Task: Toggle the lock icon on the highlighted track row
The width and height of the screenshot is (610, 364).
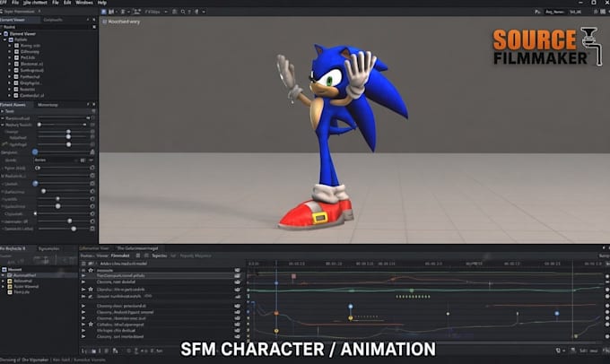Action: (x=238, y=276)
